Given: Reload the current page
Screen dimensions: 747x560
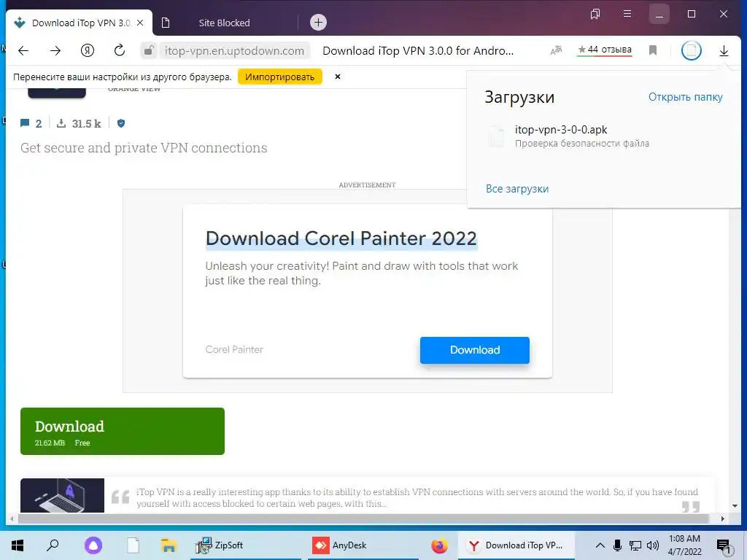Looking at the screenshot, I should coord(120,50).
